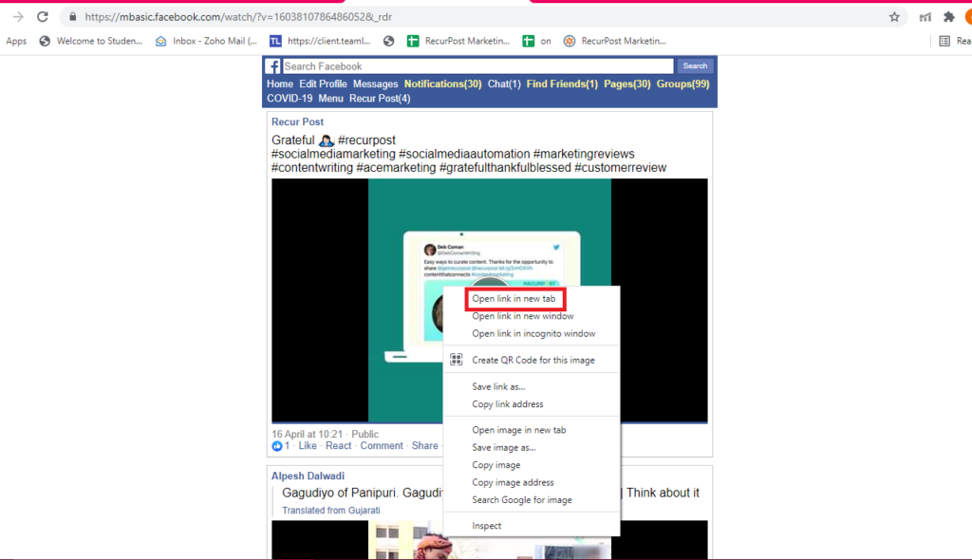
Task: Open the client.teaml bookmark
Action: pos(320,41)
